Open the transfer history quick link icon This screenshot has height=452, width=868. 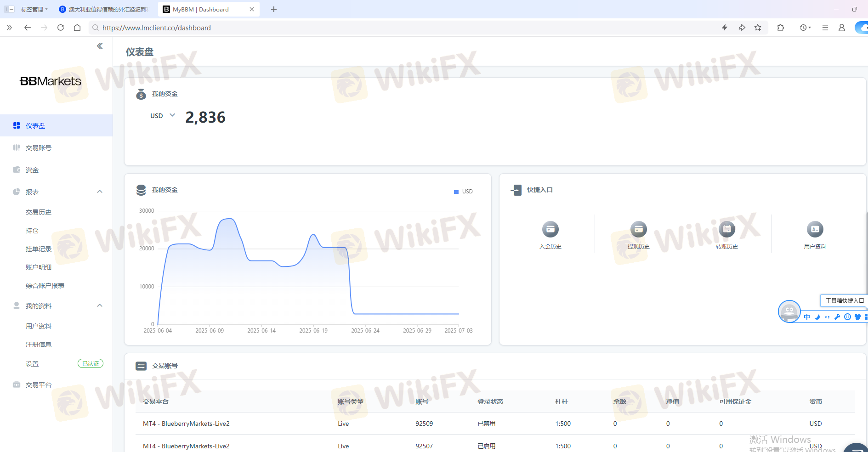(x=726, y=229)
